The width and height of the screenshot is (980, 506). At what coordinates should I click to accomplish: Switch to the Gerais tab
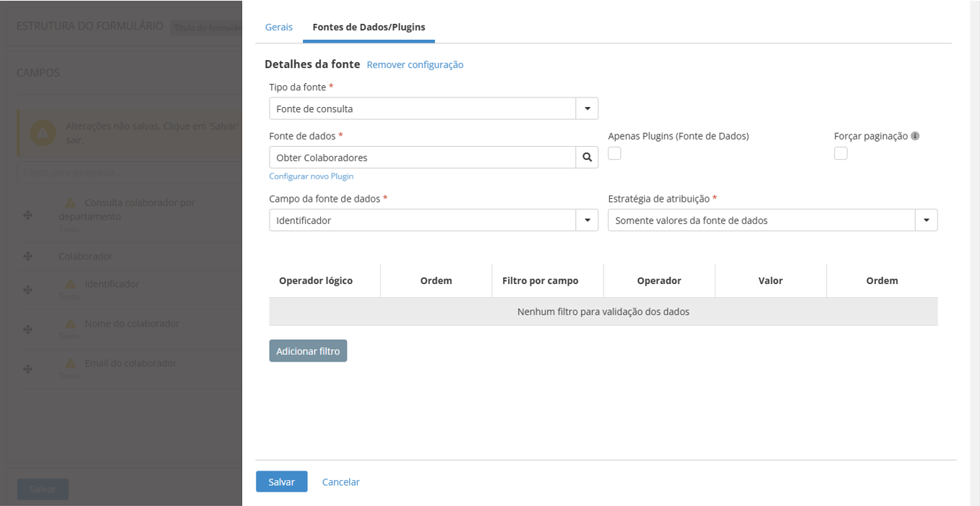point(279,27)
